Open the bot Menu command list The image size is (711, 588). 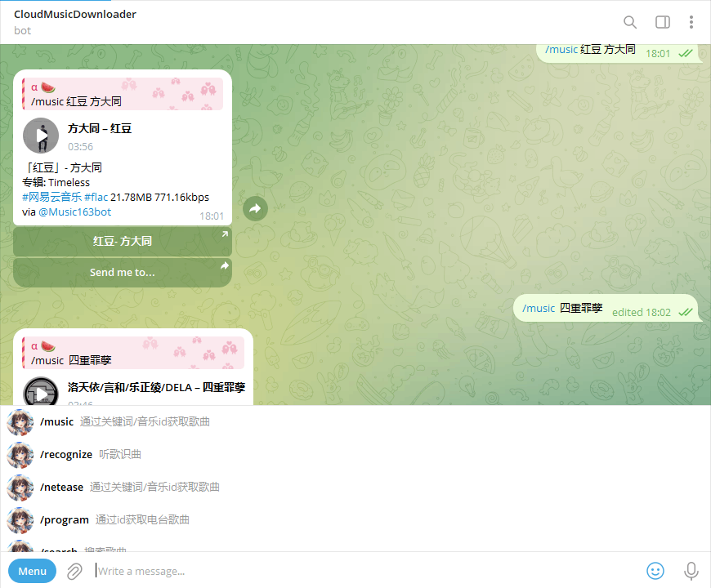click(32, 571)
